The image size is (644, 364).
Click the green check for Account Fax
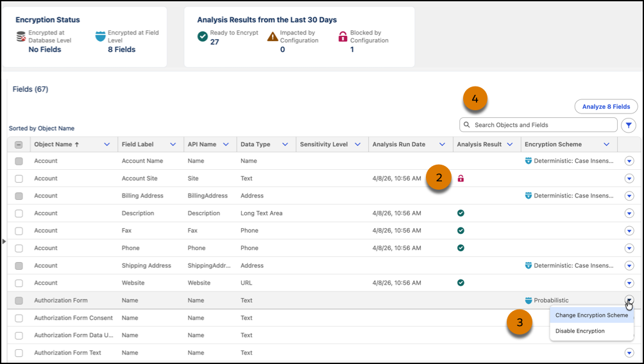pos(461,231)
